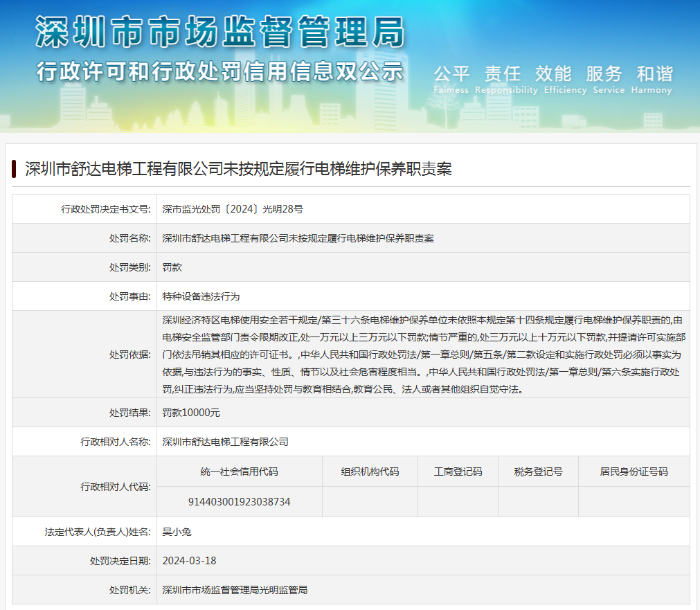This screenshot has width=700, height=610.
Task: Click the 工商登记码 column header
Action: pyautogui.click(x=458, y=472)
